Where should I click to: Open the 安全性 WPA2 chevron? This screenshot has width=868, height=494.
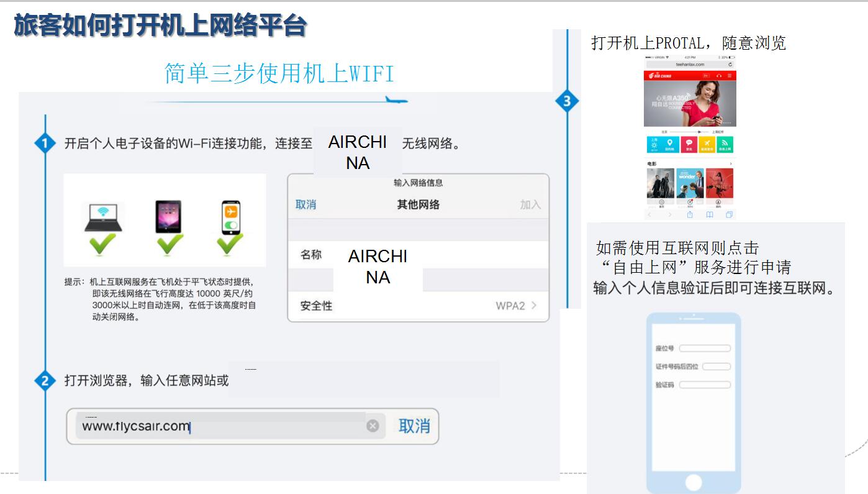click(x=534, y=305)
